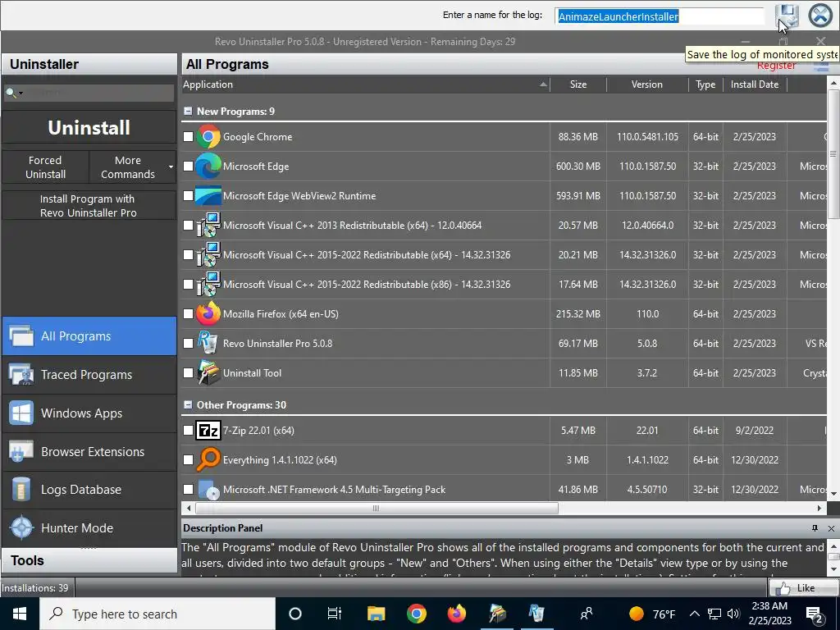840x630 pixels.
Task: Check the Uninstall Tool checkbox
Action: tap(188, 372)
